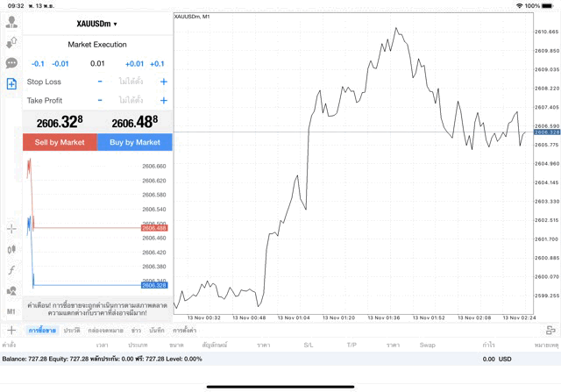Image resolution: width=561 pixels, height=392 pixels.
Task: Open the chat messages bubble icon
Action: coord(11,63)
